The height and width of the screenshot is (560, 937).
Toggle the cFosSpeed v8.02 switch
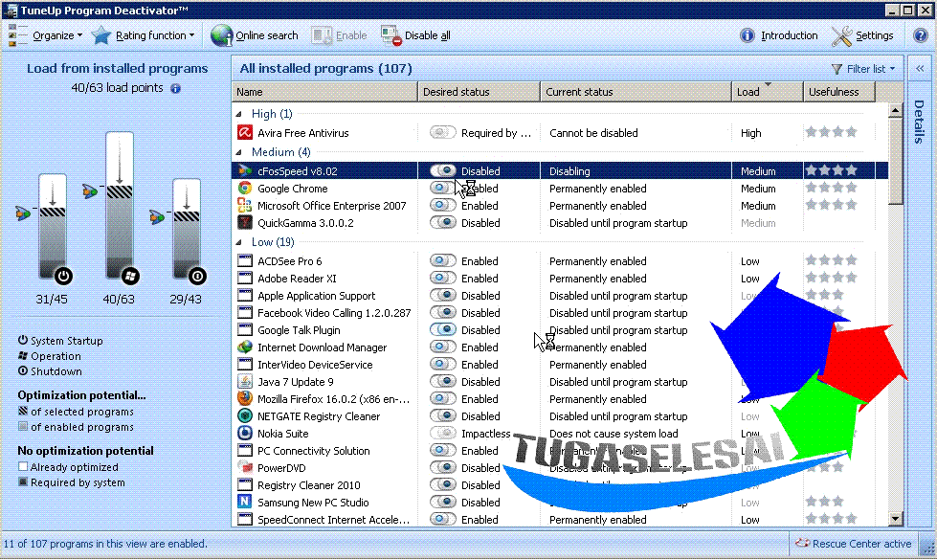[x=443, y=170]
